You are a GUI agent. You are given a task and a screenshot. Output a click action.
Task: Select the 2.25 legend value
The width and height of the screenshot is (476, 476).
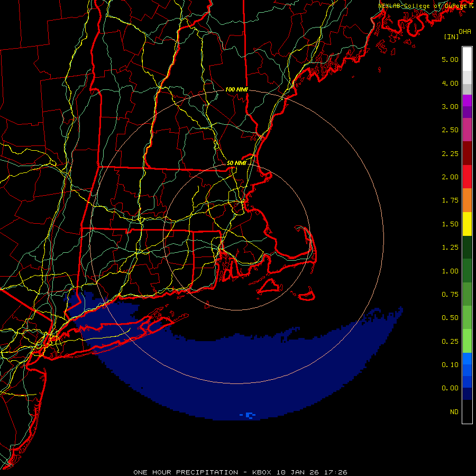point(450,153)
